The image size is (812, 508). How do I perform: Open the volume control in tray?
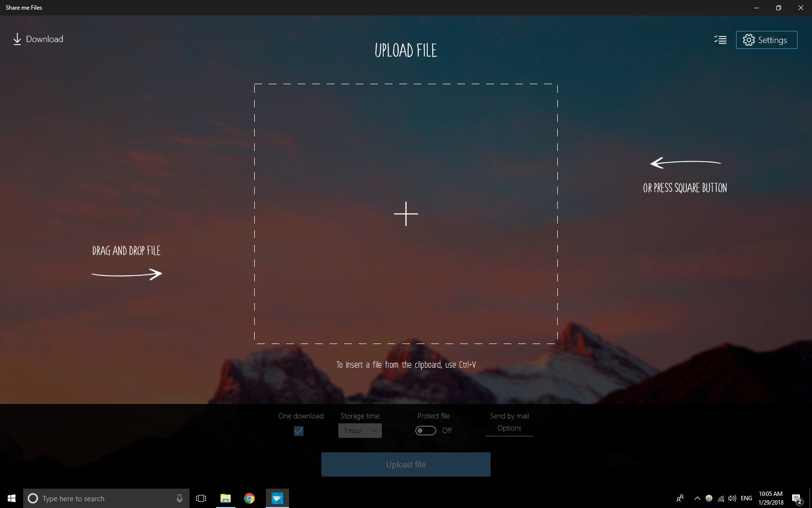732,498
